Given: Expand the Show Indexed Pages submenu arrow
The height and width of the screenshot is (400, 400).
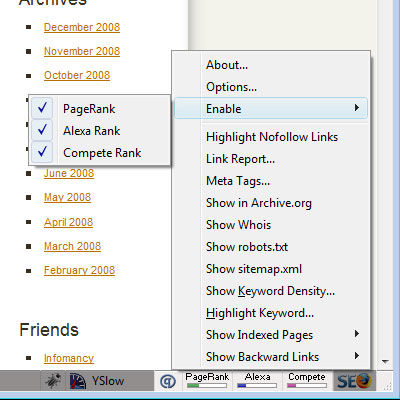Looking at the screenshot, I should (357, 334).
